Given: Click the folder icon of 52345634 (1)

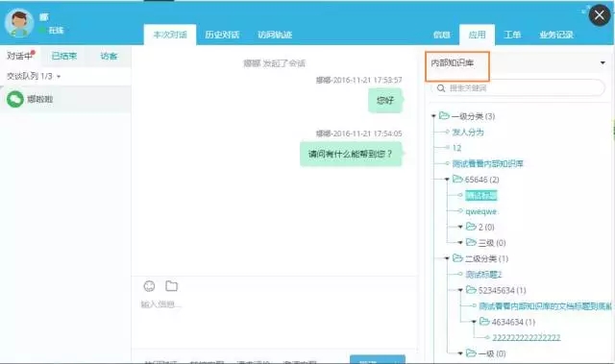Looking at the screenshot, I should (471, 289).
